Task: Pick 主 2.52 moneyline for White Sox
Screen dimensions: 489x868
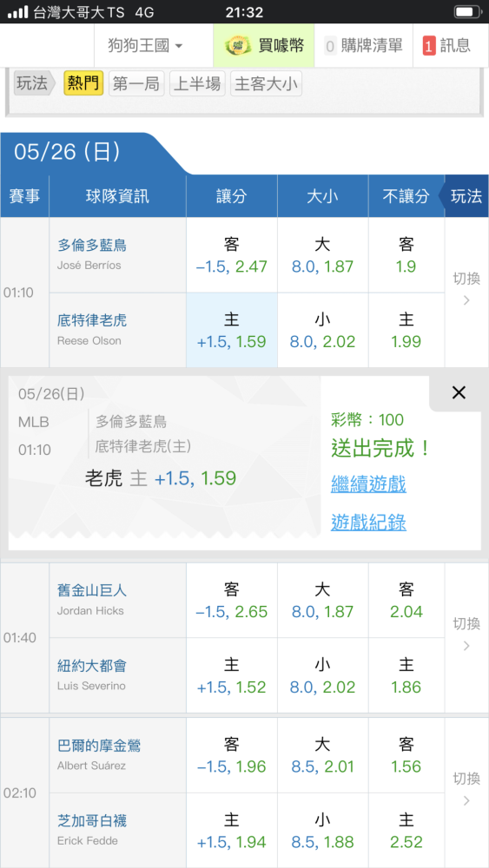Action: coord(406,831)
